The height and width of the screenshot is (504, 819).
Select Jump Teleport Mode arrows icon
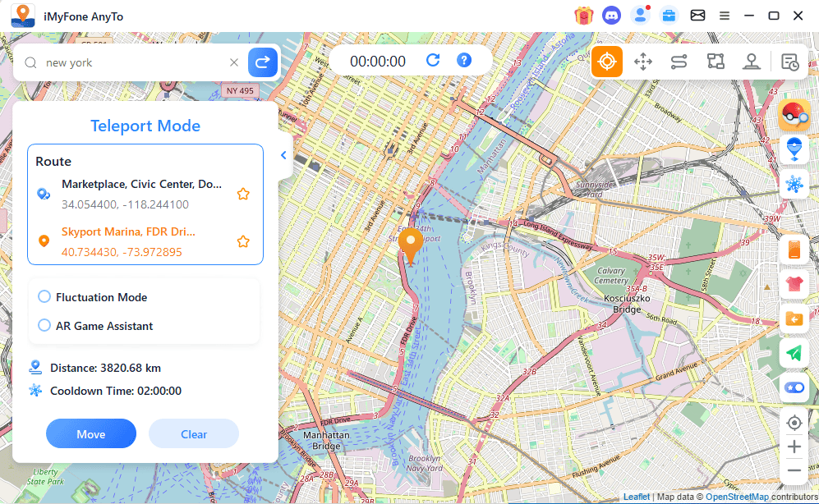[x=643, y=62]
